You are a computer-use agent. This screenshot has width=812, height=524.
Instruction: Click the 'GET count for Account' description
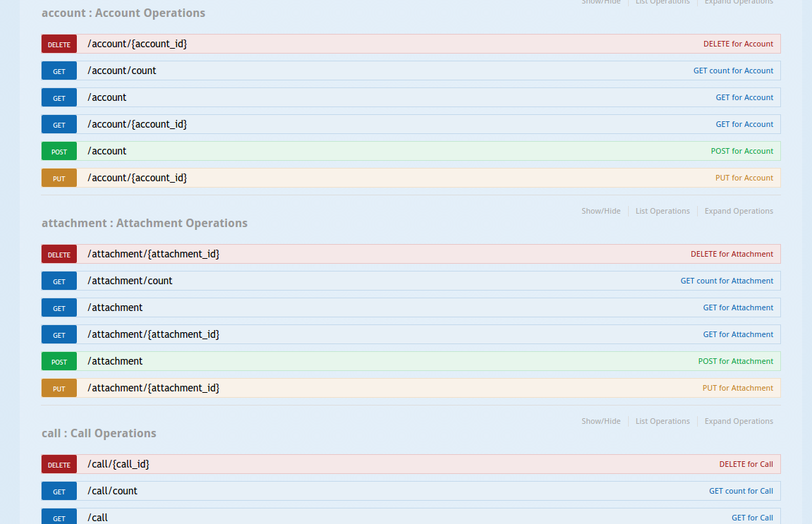733,71
